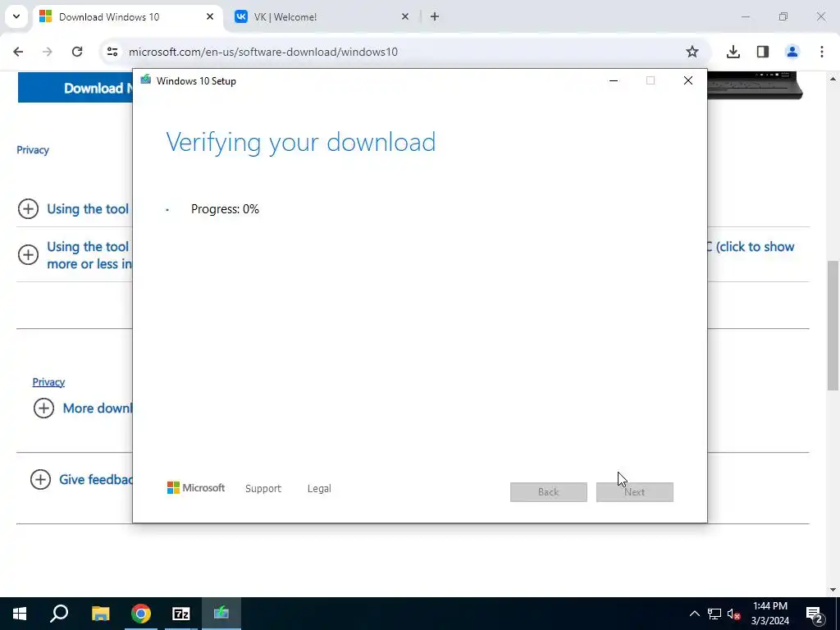Image resolution: width=840 pixels, height=630 pixels.
Task: Open Chrome three-dot menu
Action: pos(822,52)
